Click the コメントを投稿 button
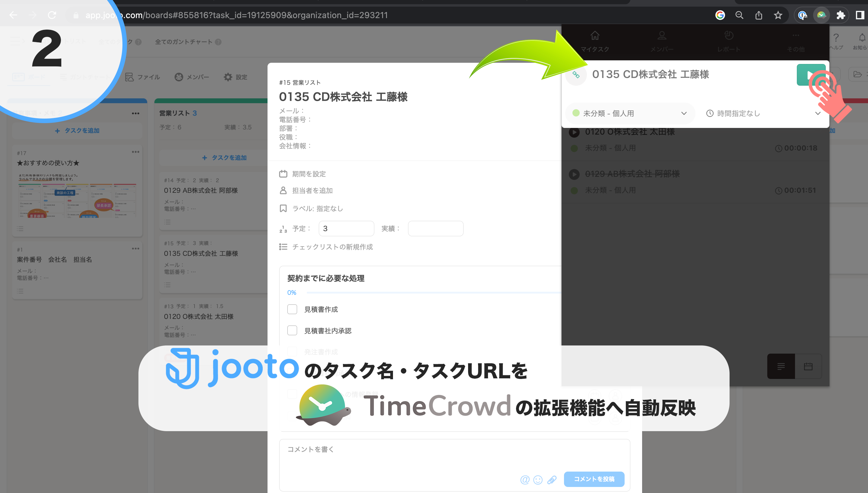Image resolution: width=868 pixels, height=493 pixels. point(594,479)
